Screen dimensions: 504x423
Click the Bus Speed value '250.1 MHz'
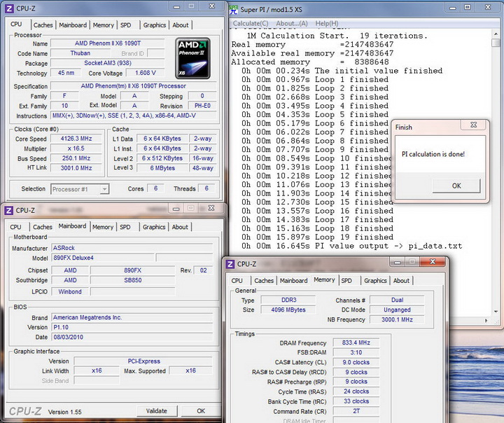point(76,158)
